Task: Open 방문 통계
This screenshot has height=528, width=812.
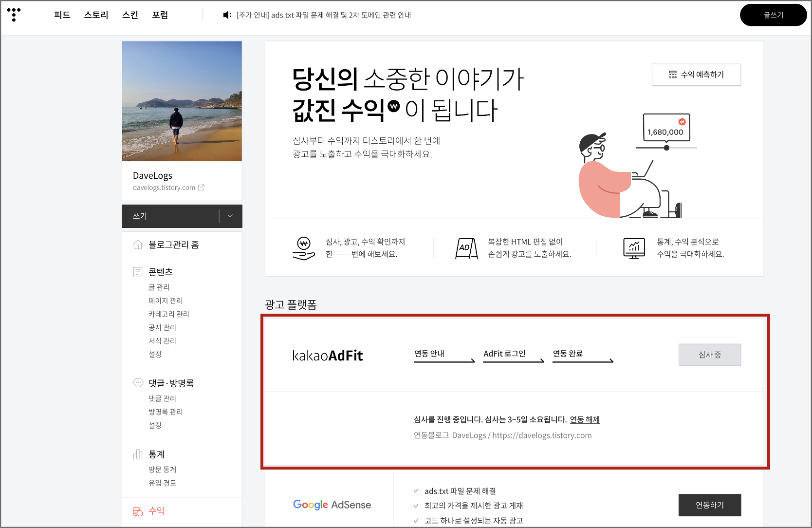Action: 162,469
